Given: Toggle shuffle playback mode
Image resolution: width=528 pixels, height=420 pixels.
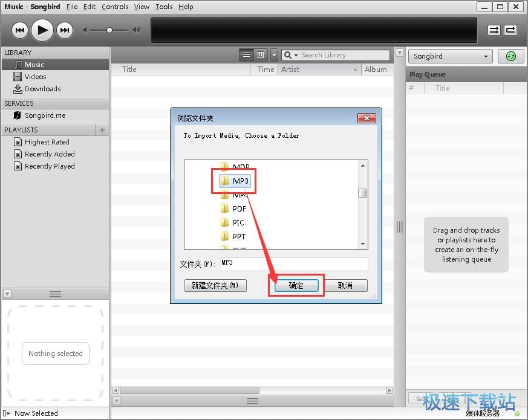Looking at the screenshot, I should click(494, 30).
